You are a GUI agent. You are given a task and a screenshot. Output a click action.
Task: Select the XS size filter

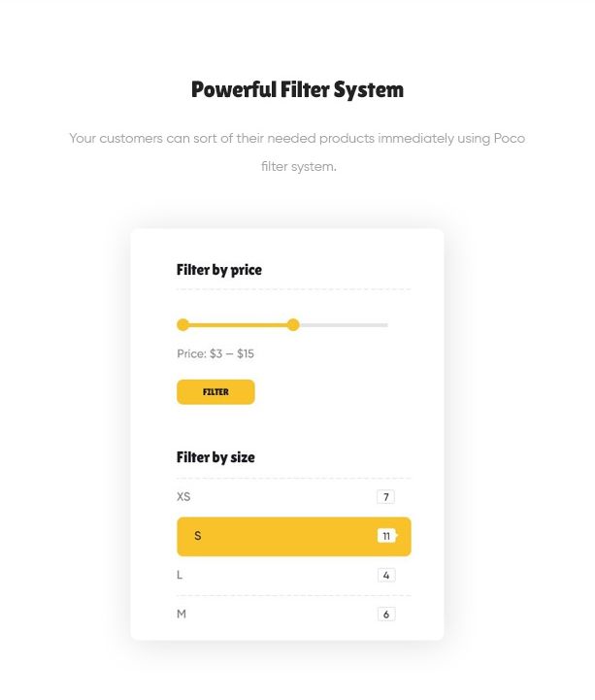183,497
